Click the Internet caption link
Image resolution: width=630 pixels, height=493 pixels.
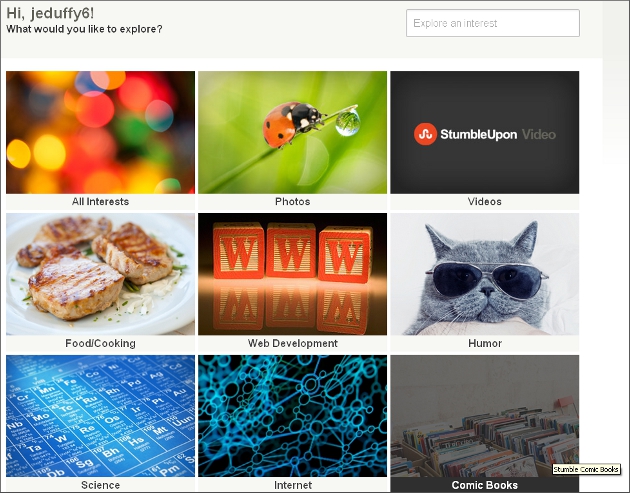point(292,485)
